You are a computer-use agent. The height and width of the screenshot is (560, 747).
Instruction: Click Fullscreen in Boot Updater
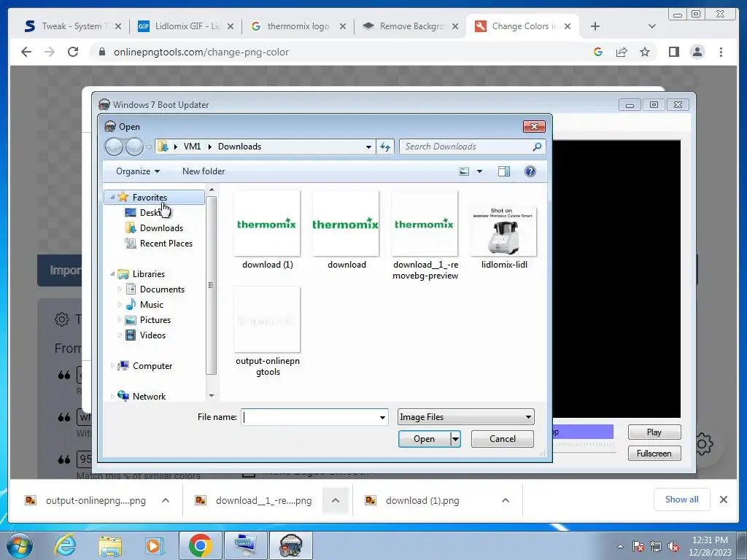pyautogui.click(x=654, y=454)
